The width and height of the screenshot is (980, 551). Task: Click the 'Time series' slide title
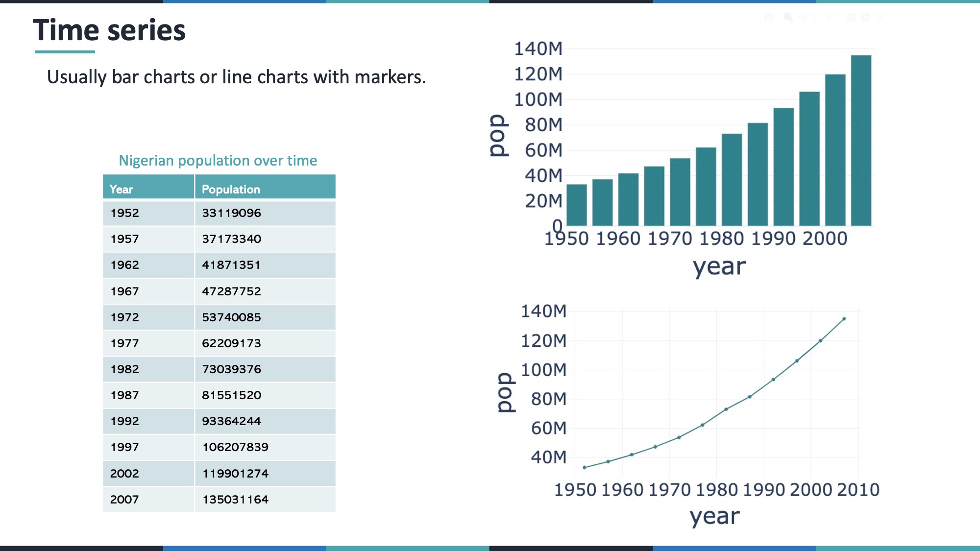109,30
